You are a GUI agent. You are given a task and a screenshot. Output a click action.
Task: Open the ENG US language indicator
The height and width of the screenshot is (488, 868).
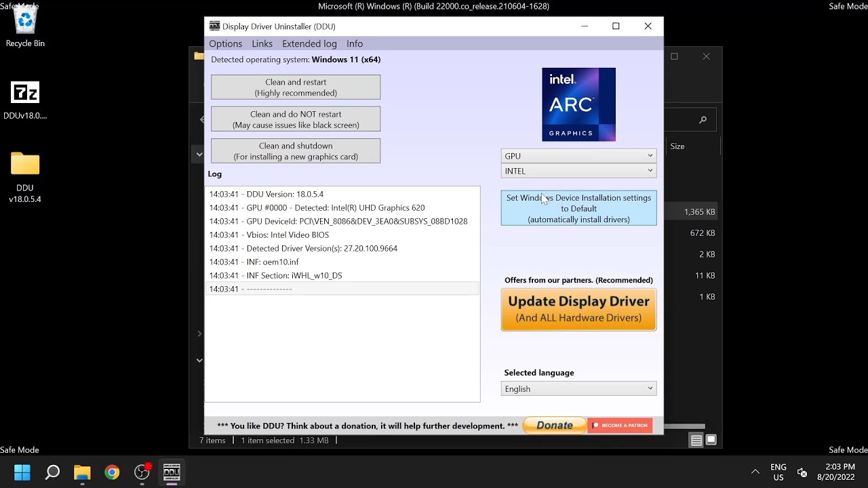[778, 472]
